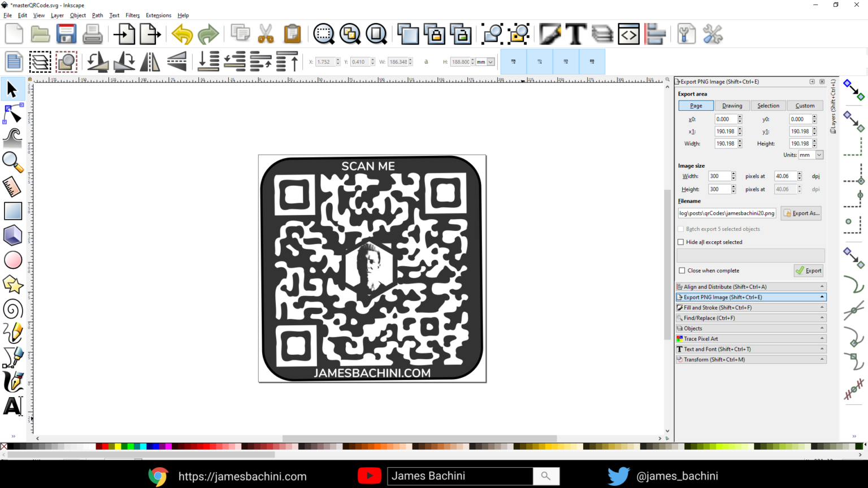Open the XML editor from the toolbar
Viewport: 868px width, 488px height.
(x=628, y=34)
